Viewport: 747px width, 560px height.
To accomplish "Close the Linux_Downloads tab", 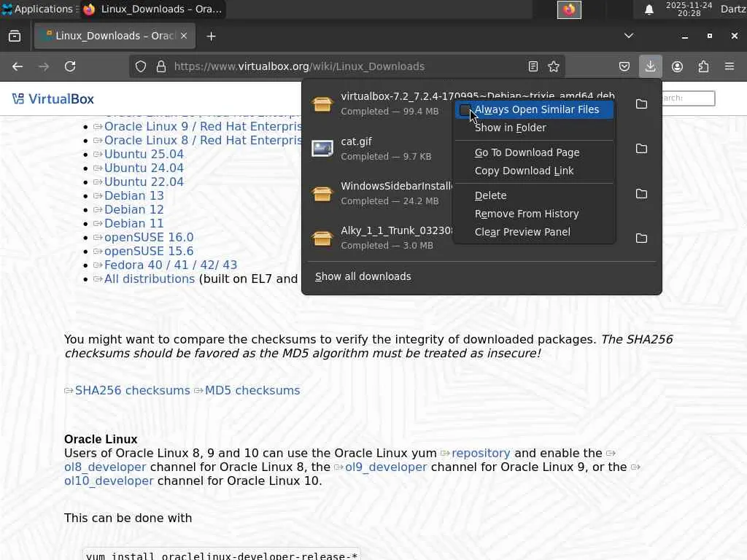I will tap(184, 36).
